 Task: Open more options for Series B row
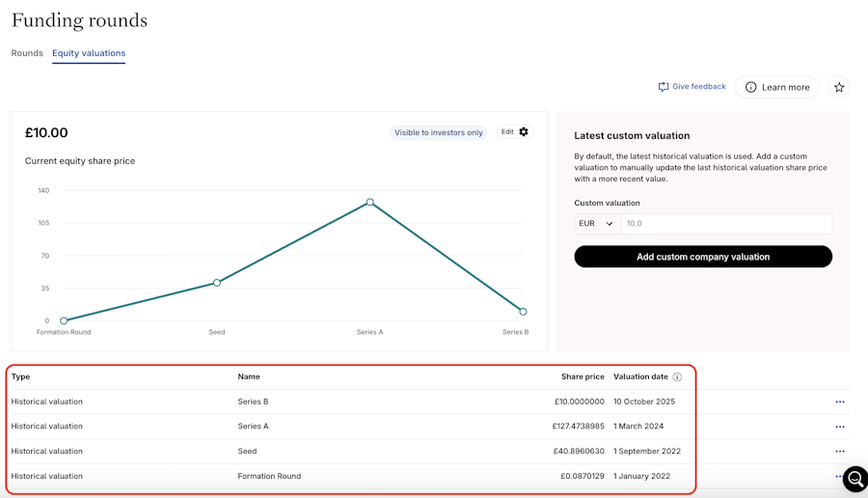[x=840, y=401]
